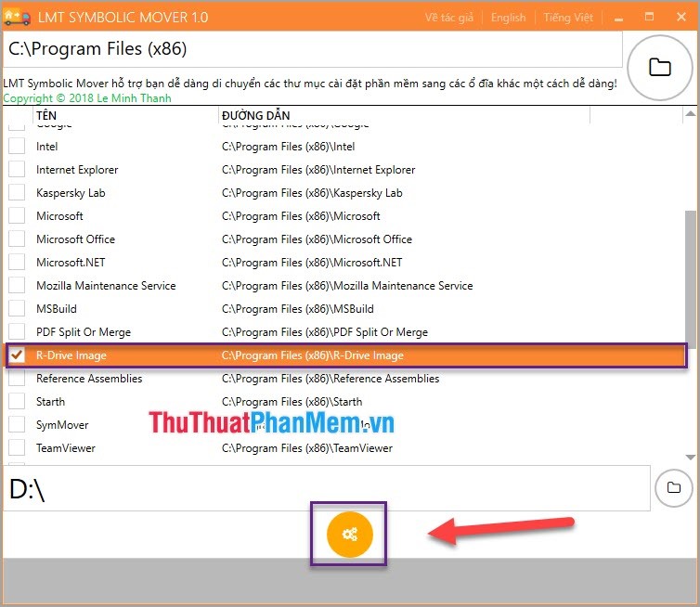Screen dimensions: 700x607
Task: Close the LMT Symbolic Mover window
Action: point(681,17)
